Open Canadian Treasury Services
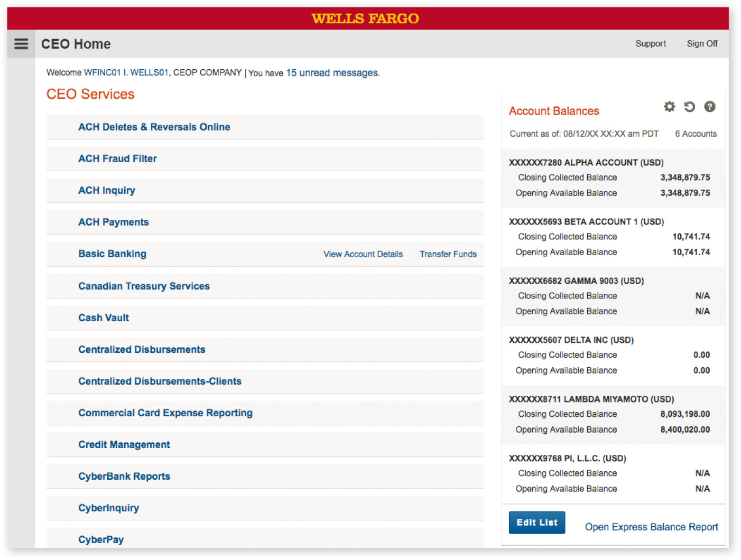741x560 pixels. [x=144, y=286]
